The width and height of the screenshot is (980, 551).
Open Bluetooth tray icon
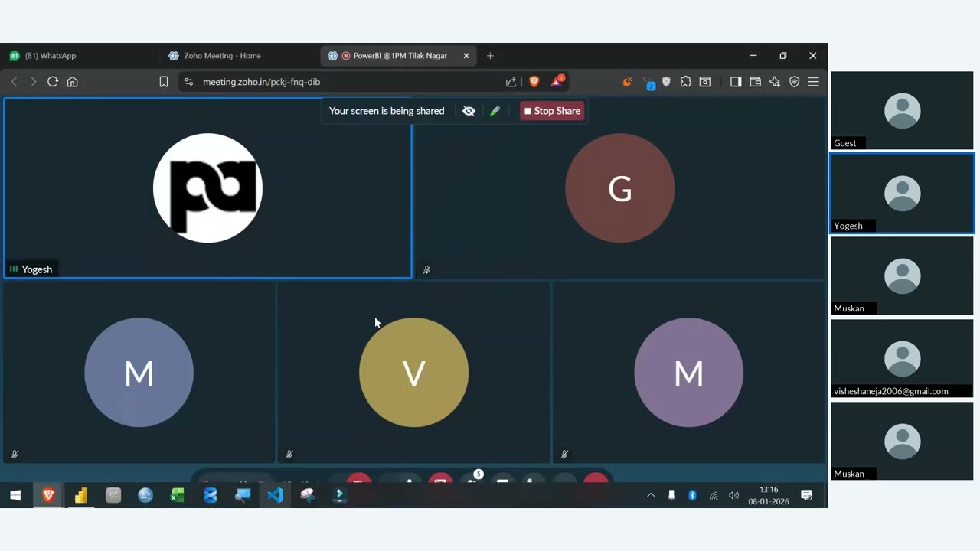(692, 496)
